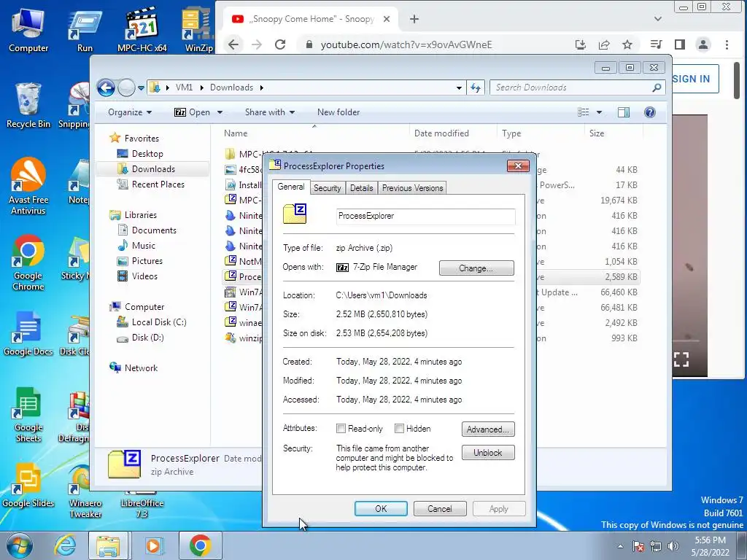Confirm properties with OK button
Screen dimensions: 747x560
(381, 508)
